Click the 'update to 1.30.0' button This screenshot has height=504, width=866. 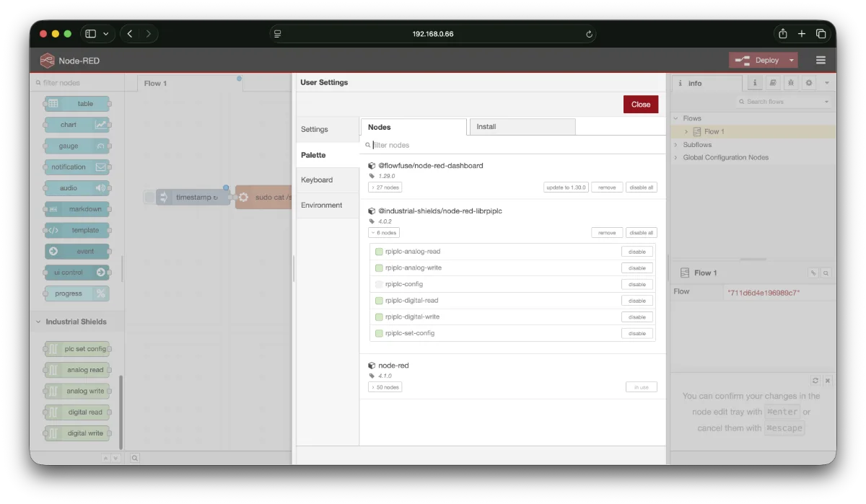[566, 187]
